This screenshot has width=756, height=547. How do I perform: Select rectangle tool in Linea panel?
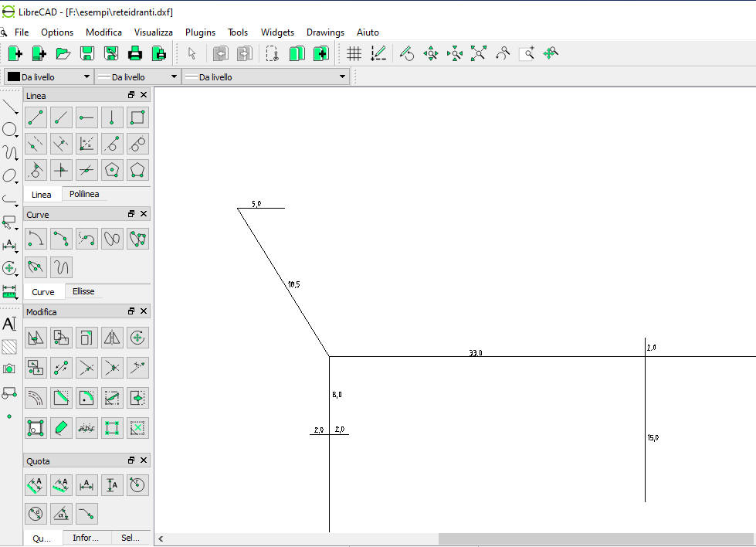click(x=137, y=117)
